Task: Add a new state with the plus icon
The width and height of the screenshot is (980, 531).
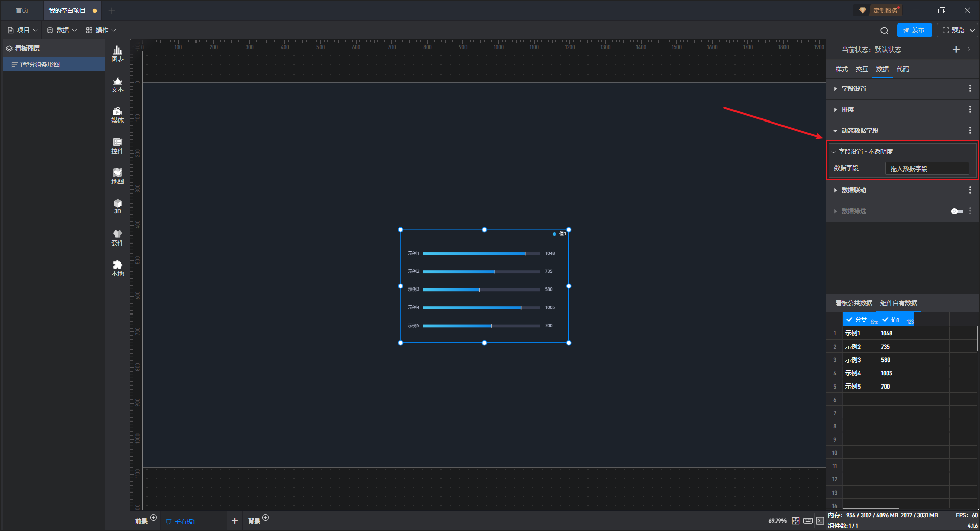Action: pos(956,50)
